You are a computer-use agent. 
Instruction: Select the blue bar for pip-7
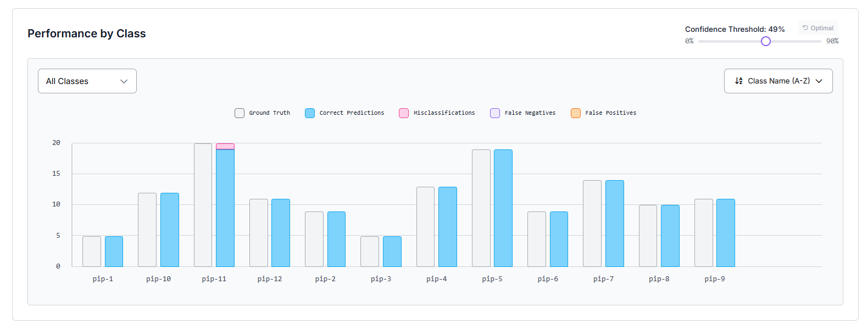point(614,223)
